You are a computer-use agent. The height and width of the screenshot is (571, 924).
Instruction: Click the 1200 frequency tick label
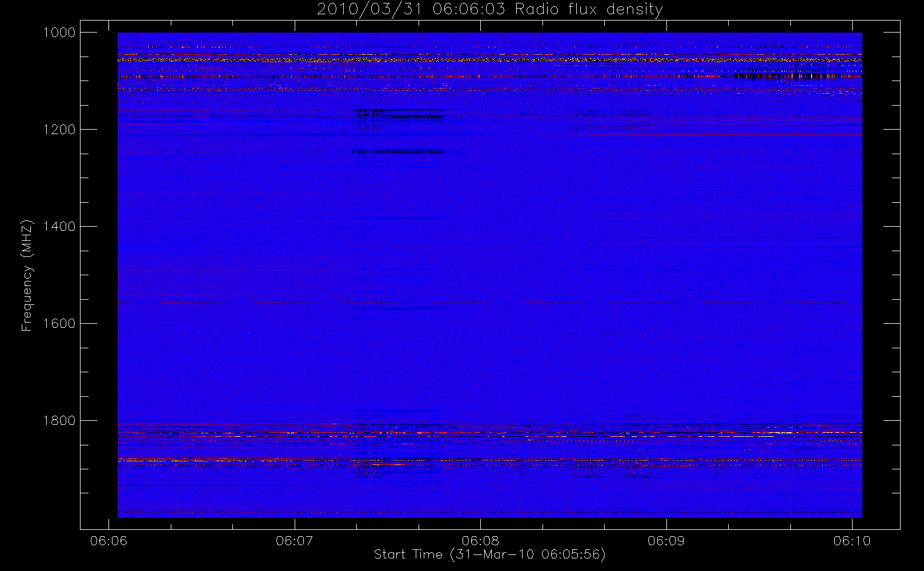[59, 130]
